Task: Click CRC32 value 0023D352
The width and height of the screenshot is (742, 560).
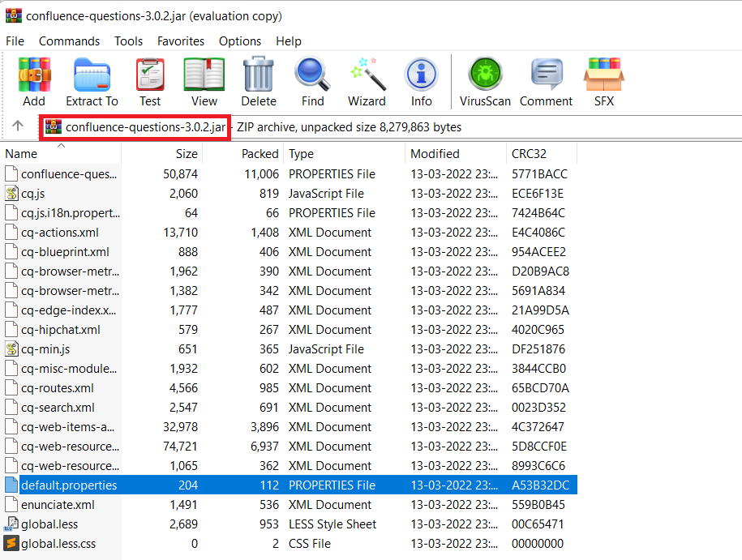Action: coord(538,407)
